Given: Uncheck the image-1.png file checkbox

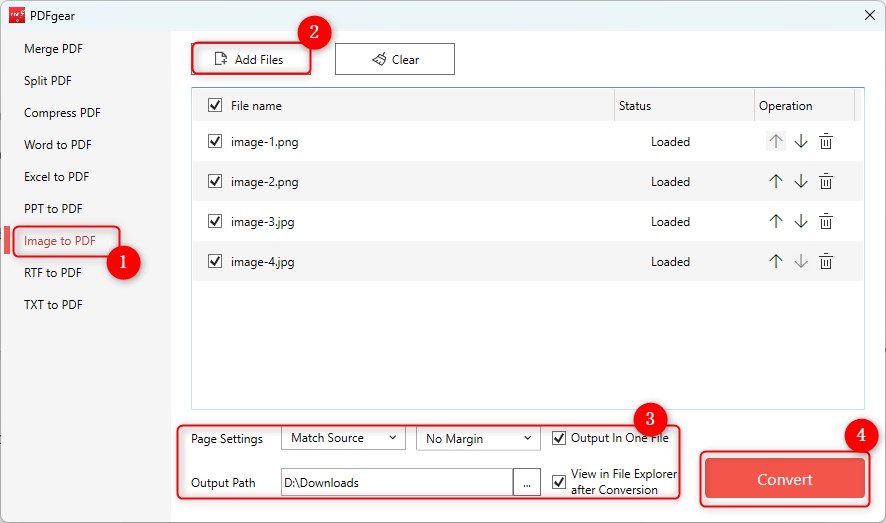Looking at the screenshot, I should point(215,142).
